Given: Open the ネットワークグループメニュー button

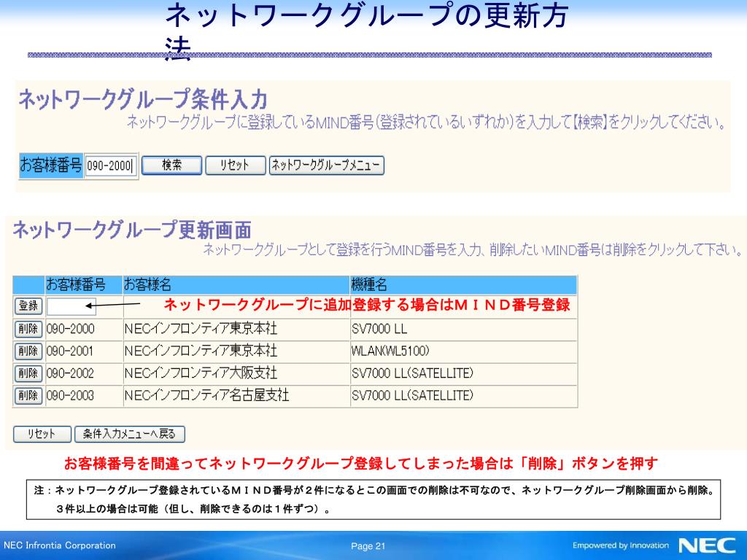Looking at the screenshot, I should [x=326, y=166].
